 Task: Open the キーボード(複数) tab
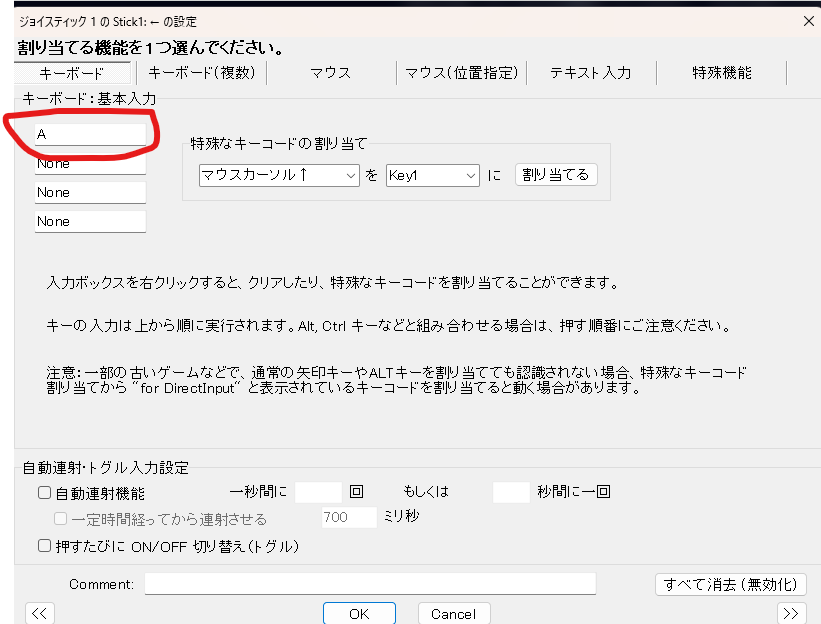[202, 73]
